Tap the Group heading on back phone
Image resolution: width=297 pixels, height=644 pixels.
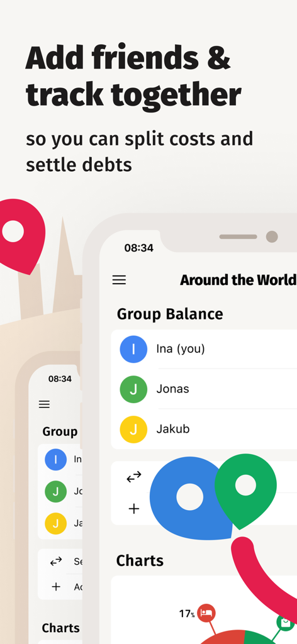(60, 431)
